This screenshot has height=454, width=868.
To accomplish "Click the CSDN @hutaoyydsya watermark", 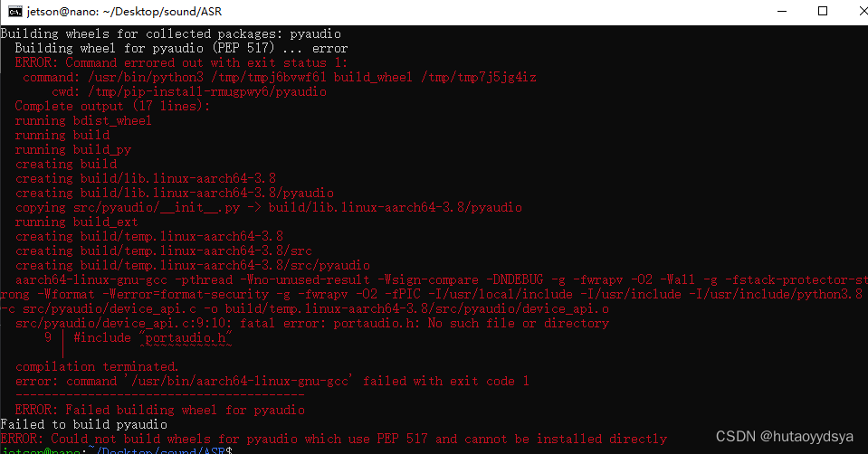I will point(785,436).
